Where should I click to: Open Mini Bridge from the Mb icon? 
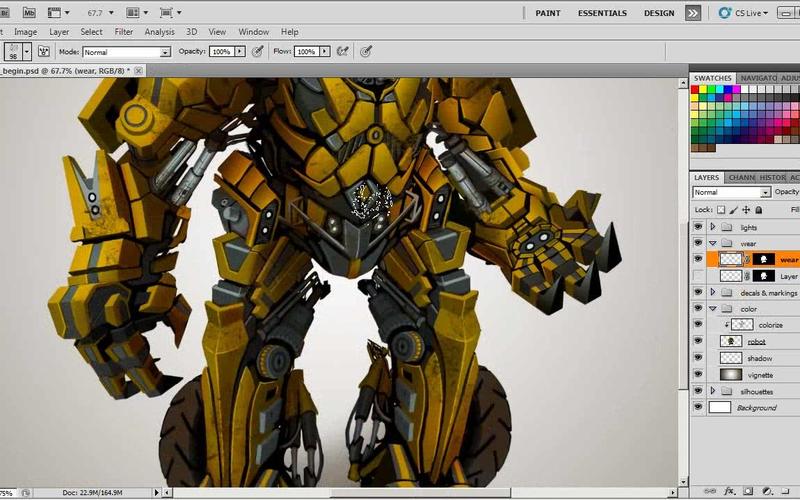tap(29, 13)
